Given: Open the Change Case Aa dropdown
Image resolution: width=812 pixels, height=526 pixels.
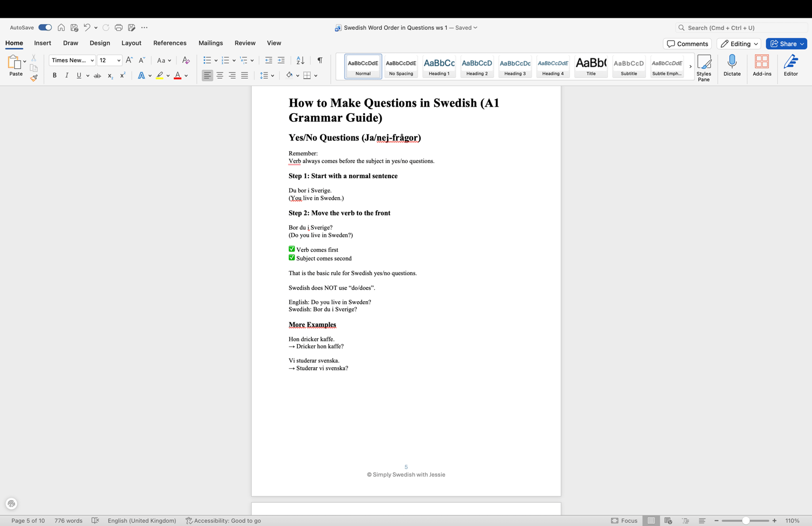Looking at the screenshot, I should coord(164,60).
